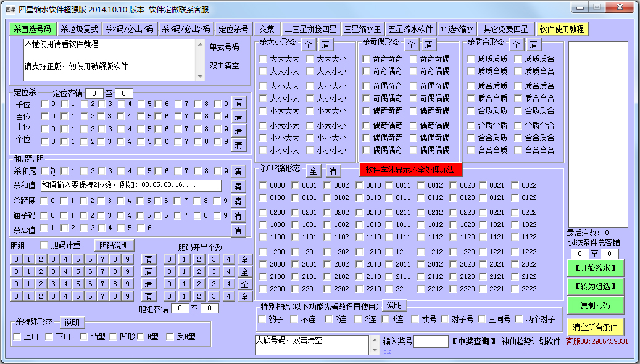Open the 胆码说明 explanation button
This screenshot has height=364, width=640.
click(x=114, y=245)
